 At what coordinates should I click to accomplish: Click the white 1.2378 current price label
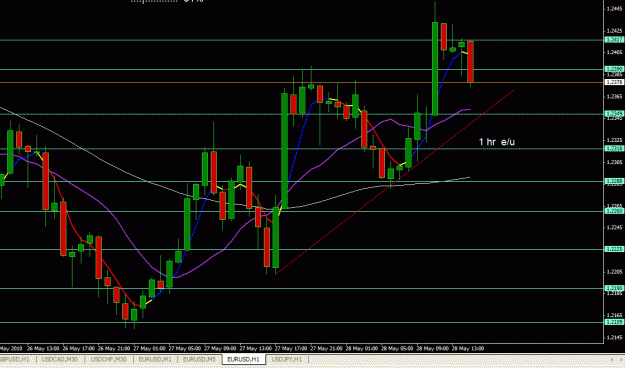click(x=614, y=82)
